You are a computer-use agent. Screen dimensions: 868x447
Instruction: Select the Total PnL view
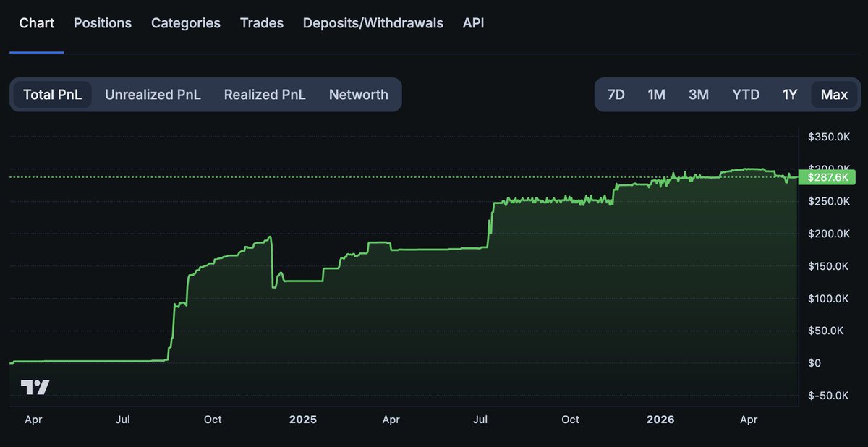click(52, 95)
